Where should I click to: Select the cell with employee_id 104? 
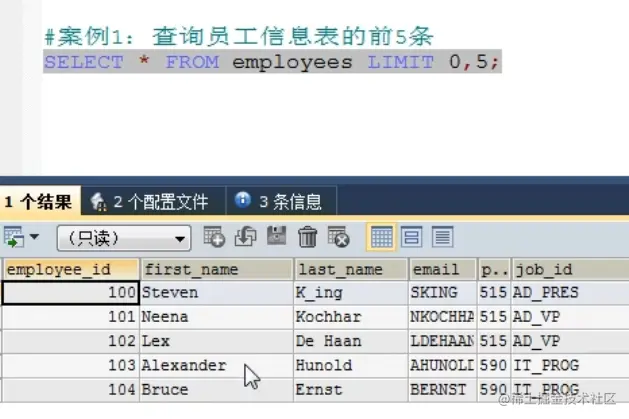(x=71, y=390)
